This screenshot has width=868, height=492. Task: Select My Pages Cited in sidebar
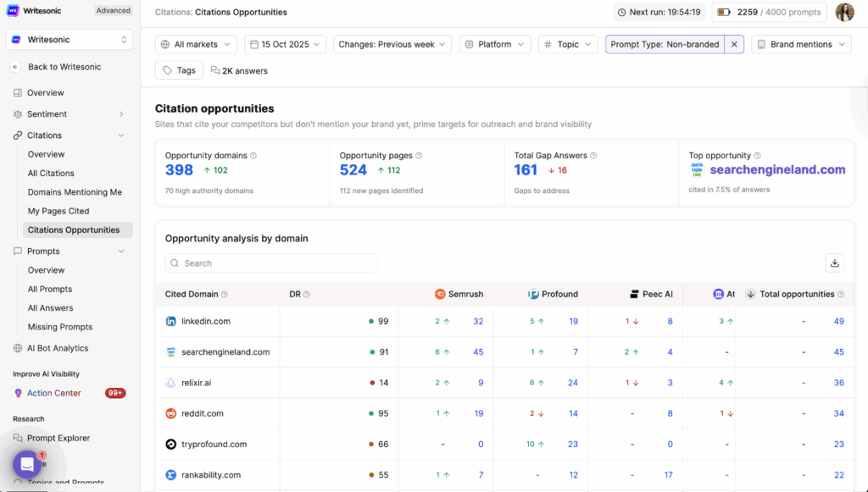point(58,211)
